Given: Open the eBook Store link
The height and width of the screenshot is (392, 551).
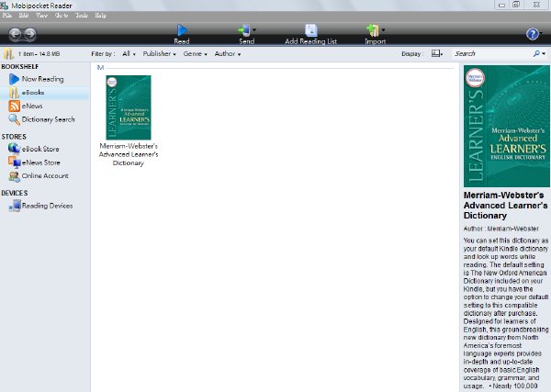Looking at the screenshot, I should point(40,149).
